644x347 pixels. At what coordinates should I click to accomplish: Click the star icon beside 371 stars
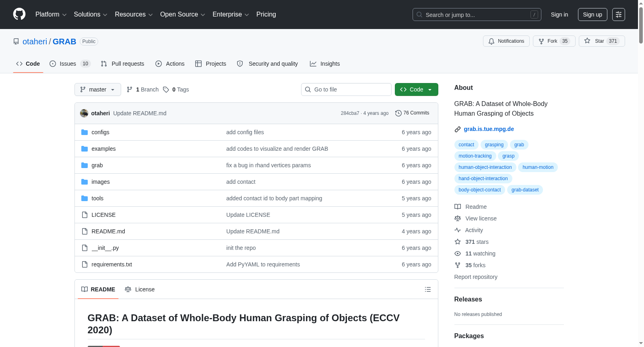point(458,242)
